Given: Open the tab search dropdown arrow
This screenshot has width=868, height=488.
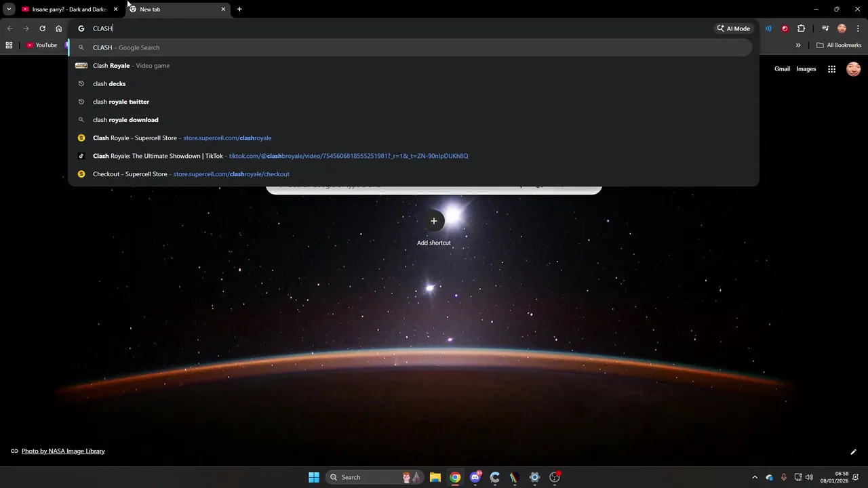Looking at the screenshot, I should (x=9, y=9).
